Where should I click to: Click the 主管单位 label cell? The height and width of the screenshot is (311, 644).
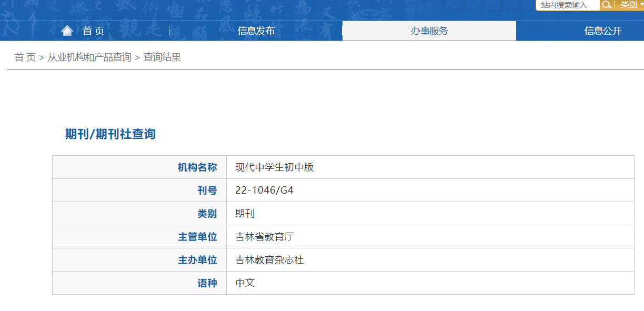click(x=139, y=237)
